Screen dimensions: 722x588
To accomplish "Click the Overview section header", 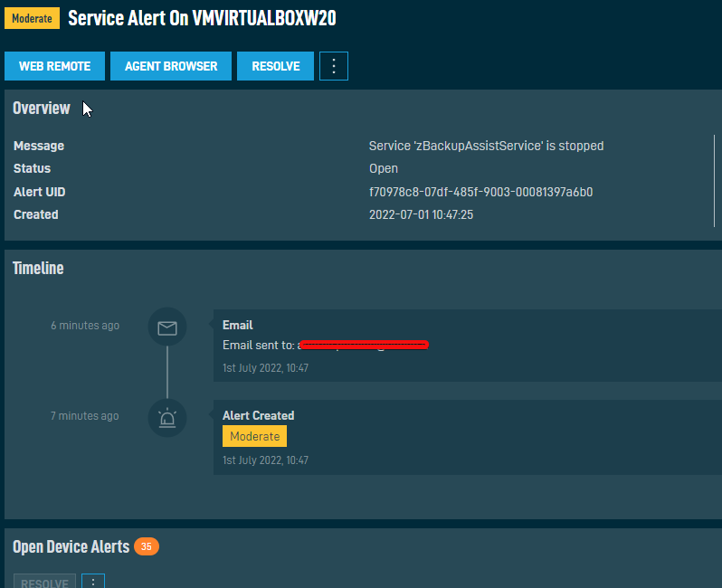I will click(x=42, y=109).
